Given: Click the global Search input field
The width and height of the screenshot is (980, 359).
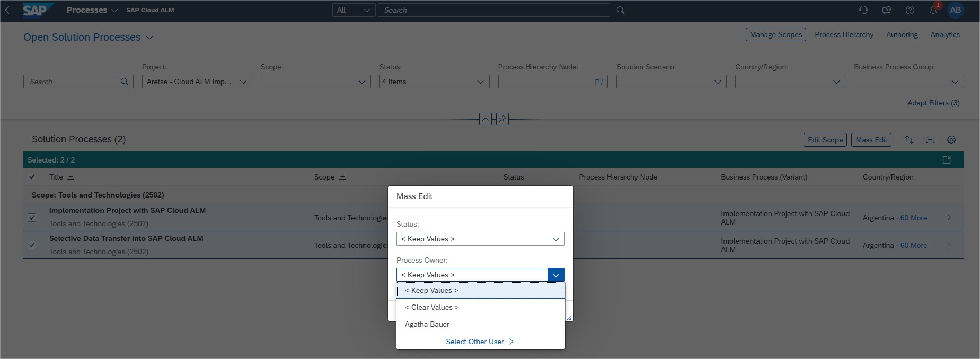Looking at the screenshot, I should pos(493,10).
